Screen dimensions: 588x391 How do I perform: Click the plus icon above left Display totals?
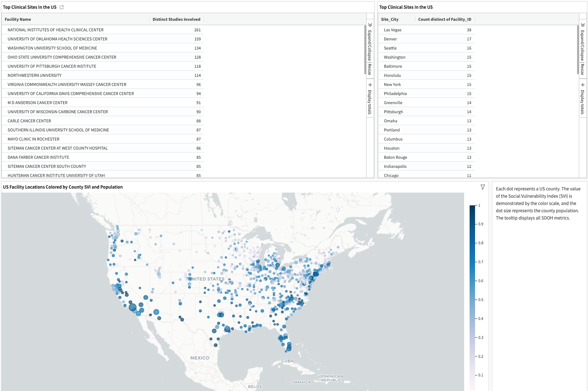tap(370, 85)
